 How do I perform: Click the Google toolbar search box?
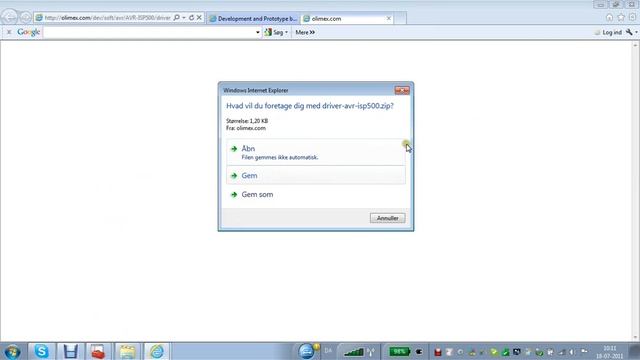point(149,32)
